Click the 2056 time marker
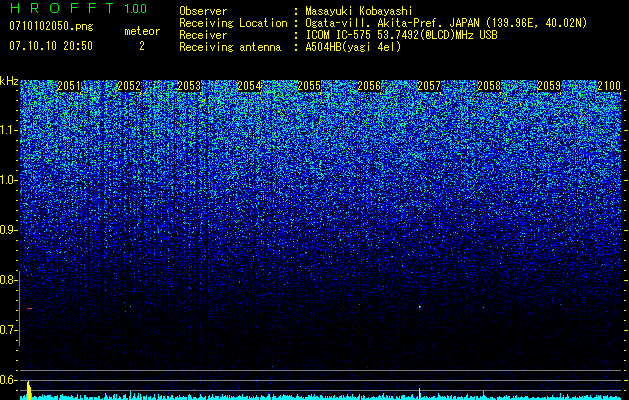The width and height of the screenshot is (629, 400). point(369,86)
